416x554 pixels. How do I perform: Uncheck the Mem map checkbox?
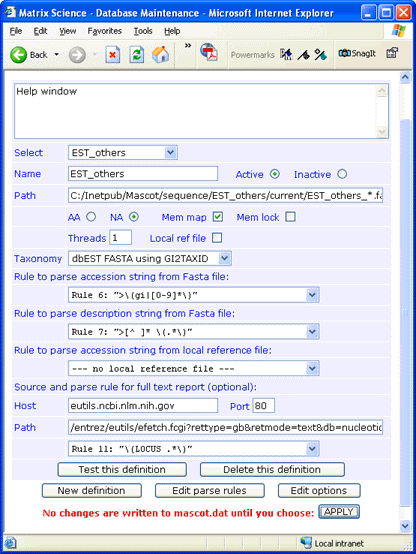pos(218,217)
